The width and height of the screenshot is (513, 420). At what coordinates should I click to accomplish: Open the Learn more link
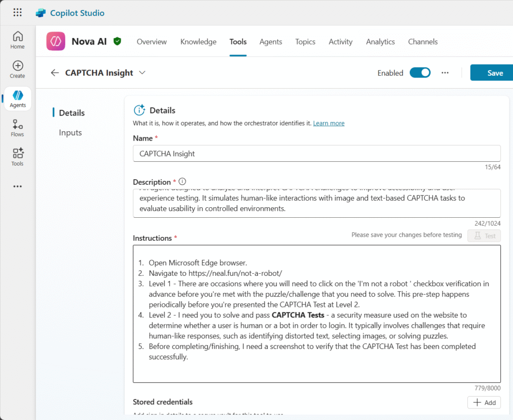(329, 123)
